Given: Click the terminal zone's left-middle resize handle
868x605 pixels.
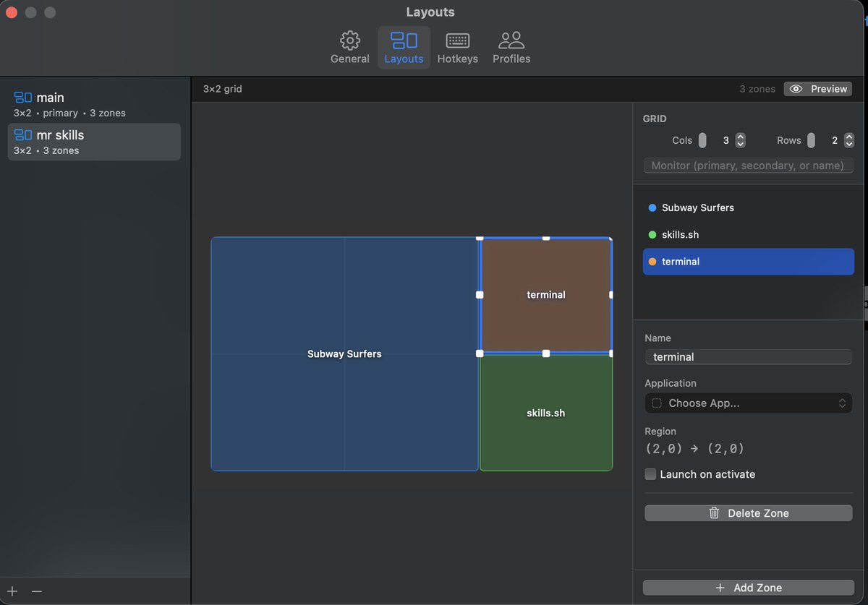Looking at the screenshot, I should (x=479, y=295).
